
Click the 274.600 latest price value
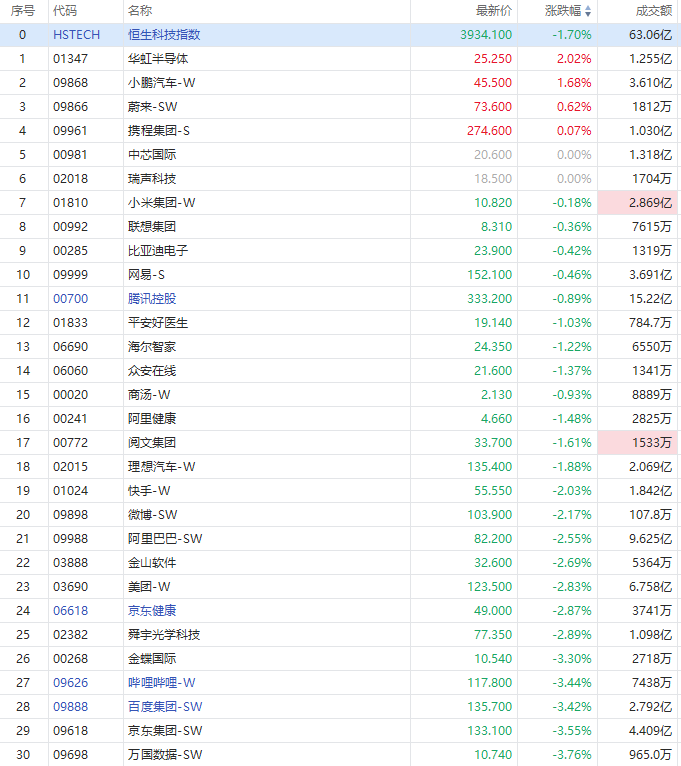pos(489,130)
